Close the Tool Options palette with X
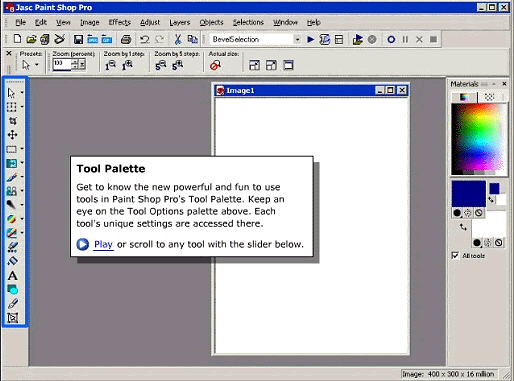This screenshot has width=514, height=381. click(9, 53)
